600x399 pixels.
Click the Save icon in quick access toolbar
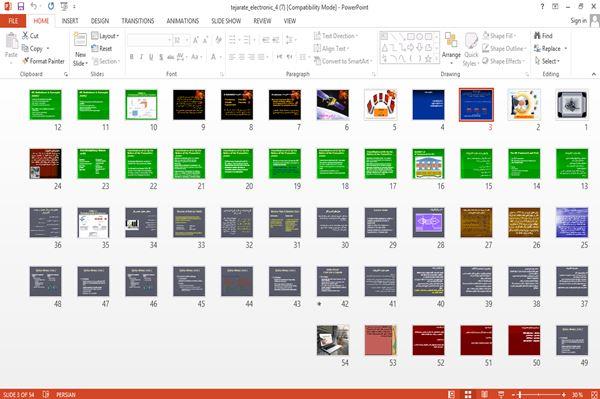point(21,7)
